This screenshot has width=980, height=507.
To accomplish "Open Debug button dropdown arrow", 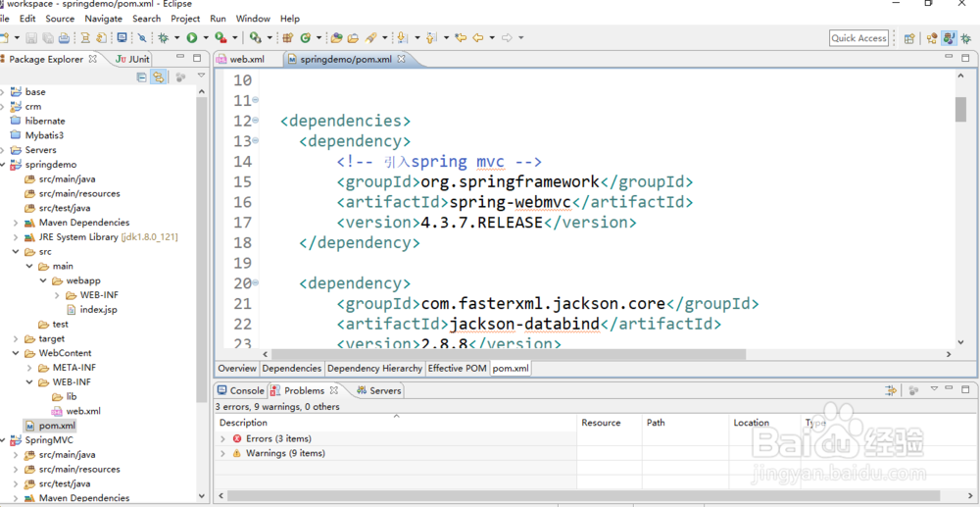I will (x=176, y=38).
